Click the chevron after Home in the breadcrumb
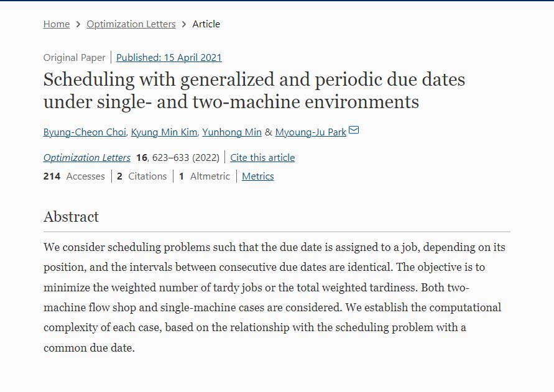This screenshot has width=554, height=392. click(78, 24)
